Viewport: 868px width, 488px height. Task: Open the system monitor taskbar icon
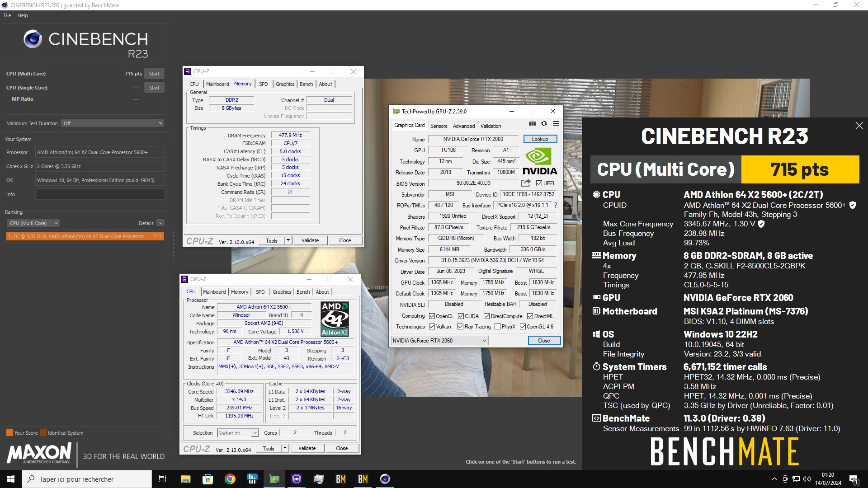pos(318,479)
